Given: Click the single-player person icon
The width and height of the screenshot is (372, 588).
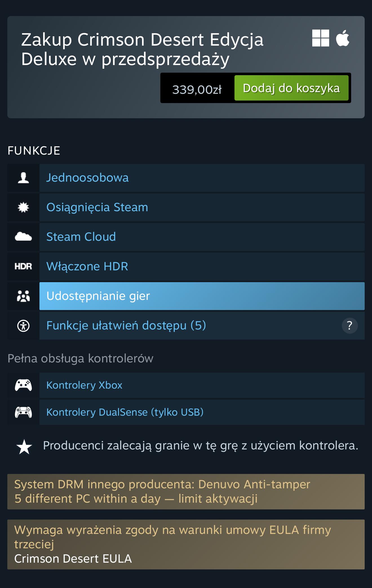Looking at the screenshot, I should tap(23, 178).
